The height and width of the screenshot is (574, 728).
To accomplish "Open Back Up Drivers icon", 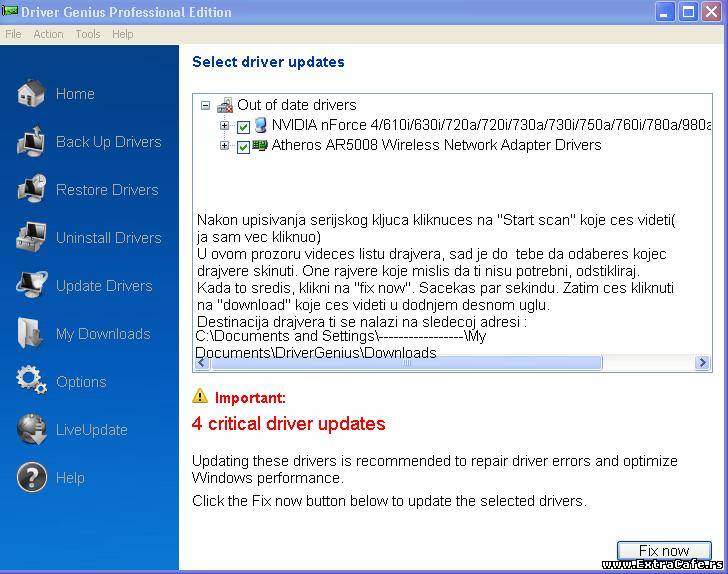I will (x=31, y=142).
